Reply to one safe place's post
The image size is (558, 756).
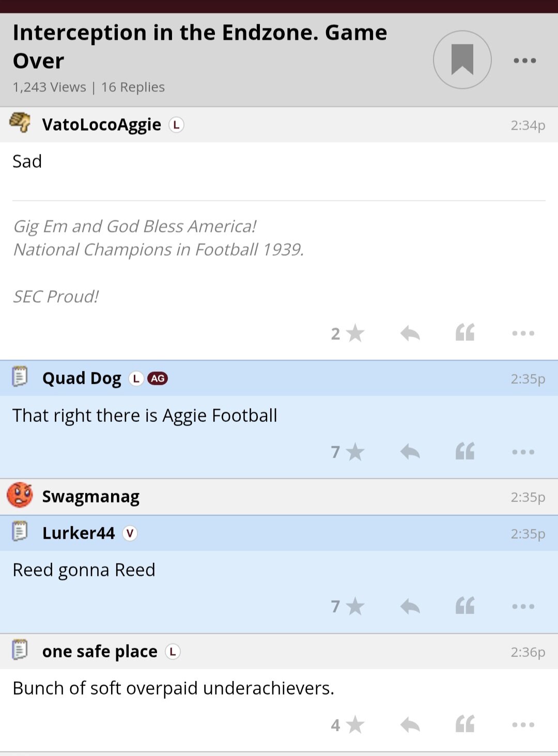pyautogui.click(x=410, y=725)
